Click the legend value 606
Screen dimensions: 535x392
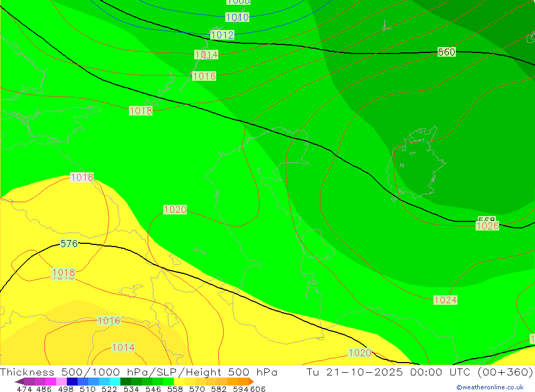coord(258,389)
